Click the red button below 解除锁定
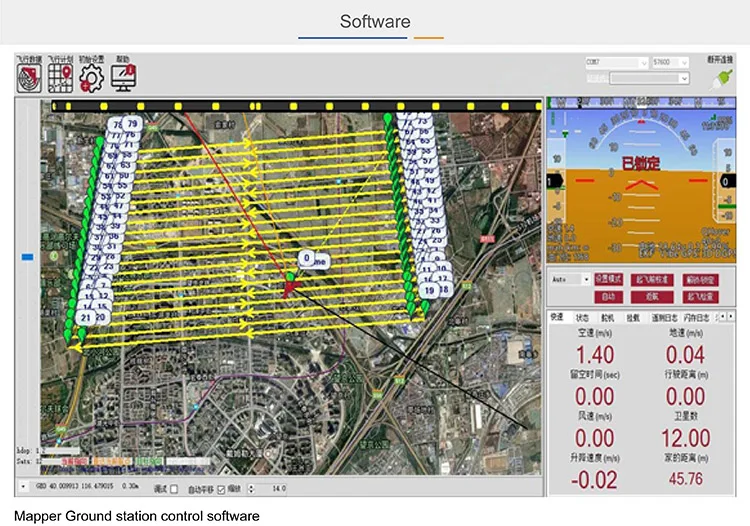This screenshot has height=526, width=750. tap(700, 297)
